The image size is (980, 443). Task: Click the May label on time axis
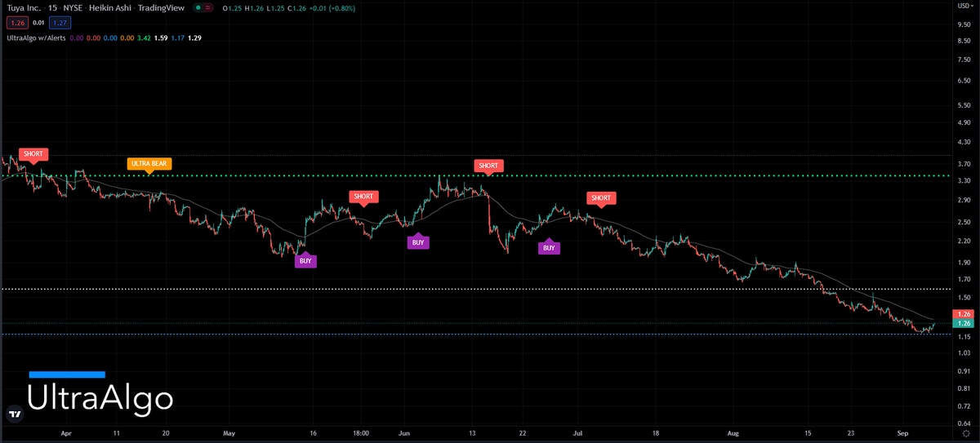(x=229, y=434)
